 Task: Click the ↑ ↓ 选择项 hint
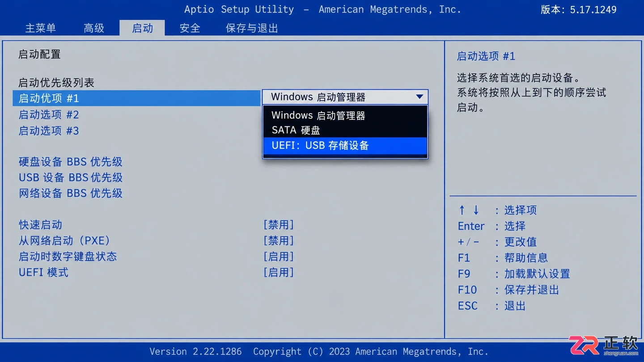click(x=497, y=210)
